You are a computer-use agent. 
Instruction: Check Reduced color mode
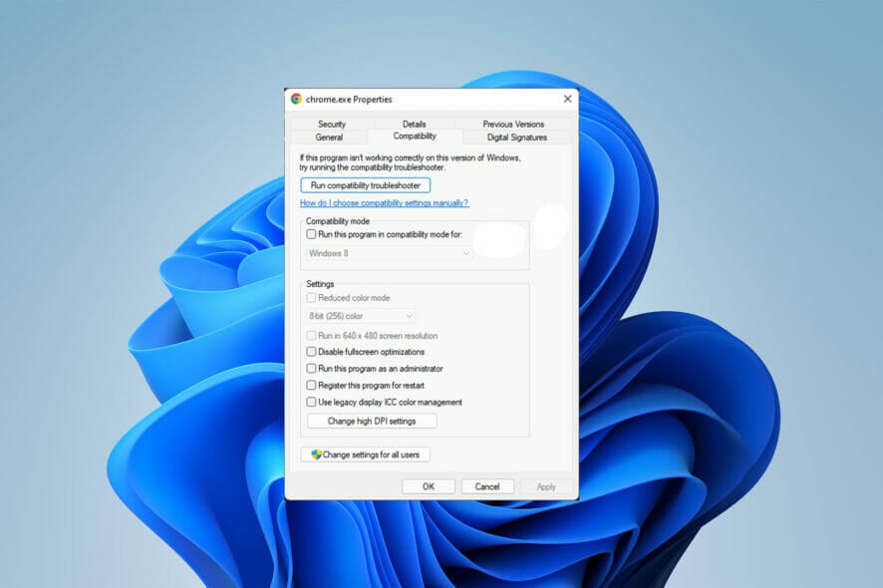[313, 299]
